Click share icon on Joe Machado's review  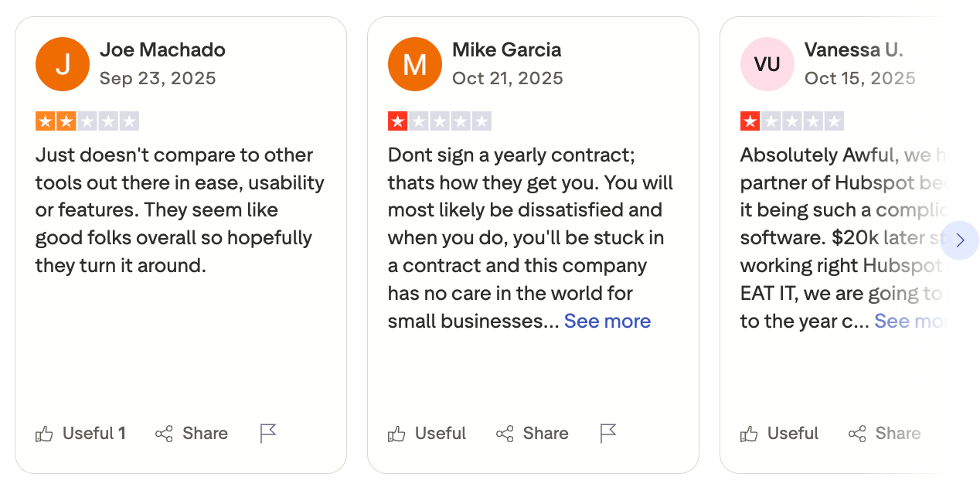click(164, 434)
